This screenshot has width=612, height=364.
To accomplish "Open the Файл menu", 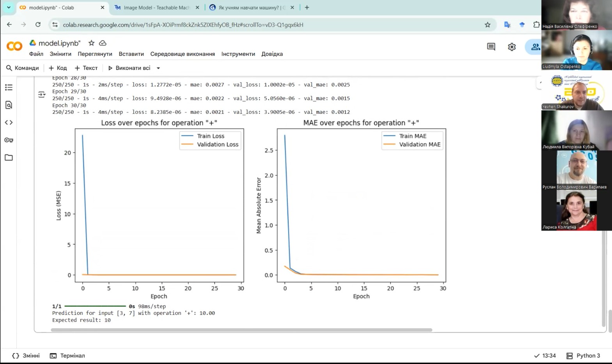I will tap(36, 54).
